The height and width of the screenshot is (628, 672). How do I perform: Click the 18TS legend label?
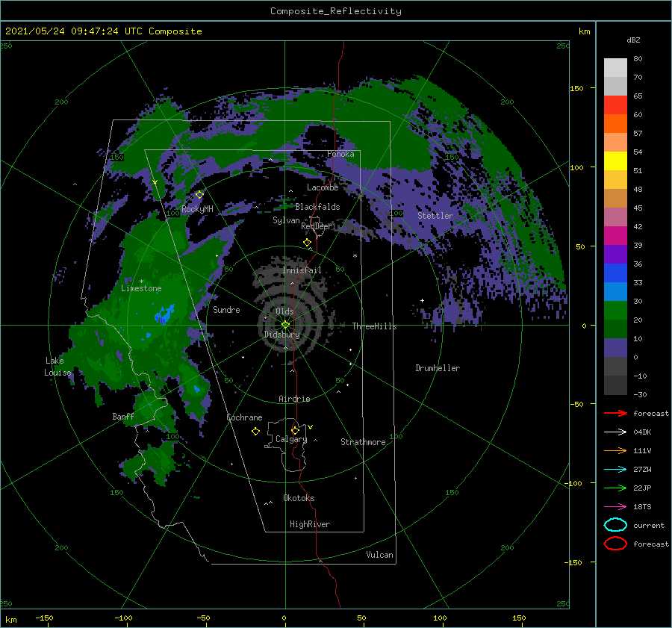pyautogui.click(x=642, y=507)
